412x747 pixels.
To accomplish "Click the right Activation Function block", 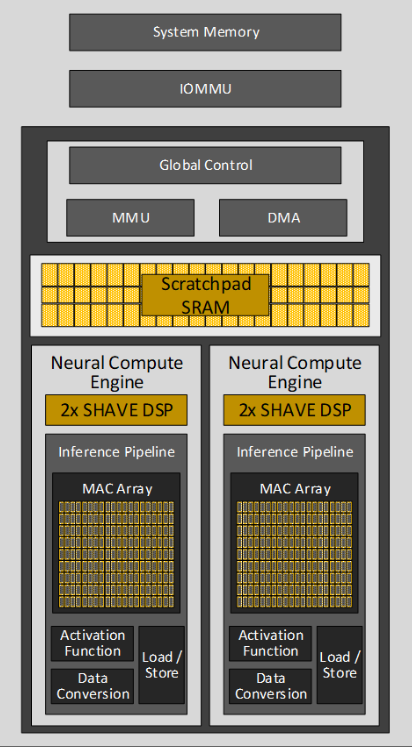I will 271,643.
